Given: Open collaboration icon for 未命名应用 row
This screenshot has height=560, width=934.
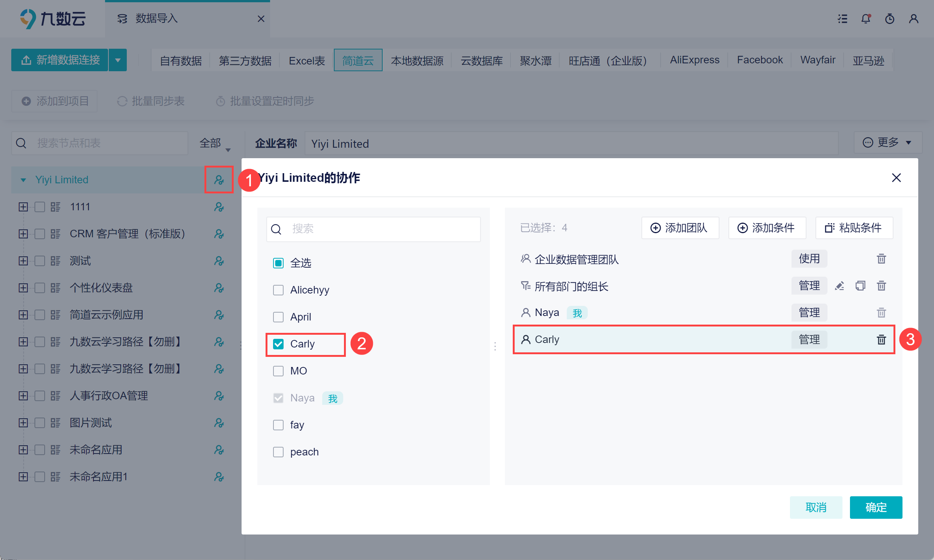Looking at the screenshot, I should (x=219, y=450).
